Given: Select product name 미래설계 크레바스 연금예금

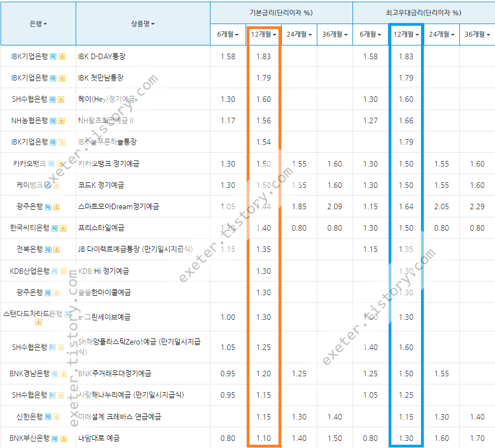Looking at the screenshot, I should tap(120, 417).
